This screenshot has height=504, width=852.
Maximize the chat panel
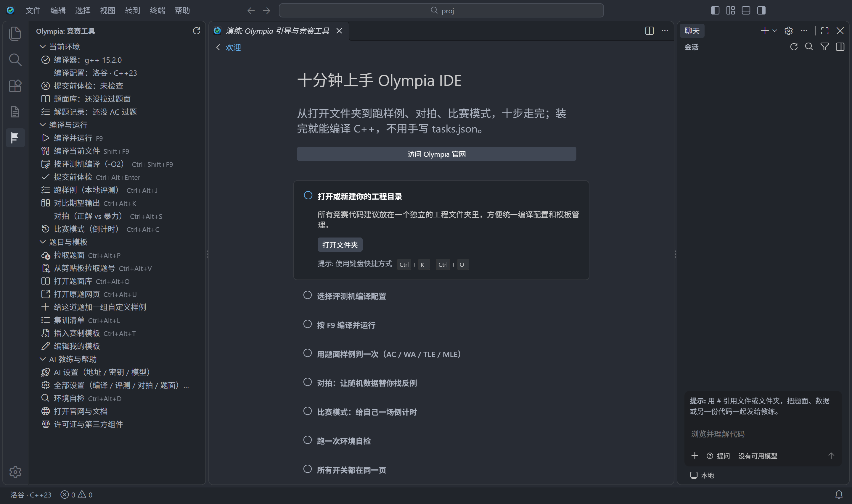[824, 31]
